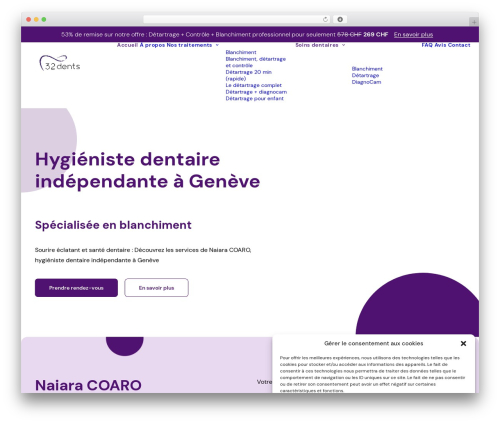The image size is (500, 423).
Task: Reload page using browser refresh icon
Action: click(x=325, y=19)
